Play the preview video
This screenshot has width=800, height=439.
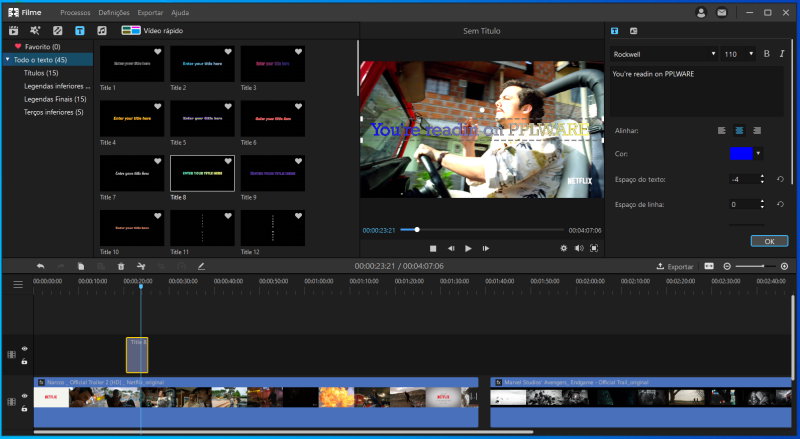point(468,249)
